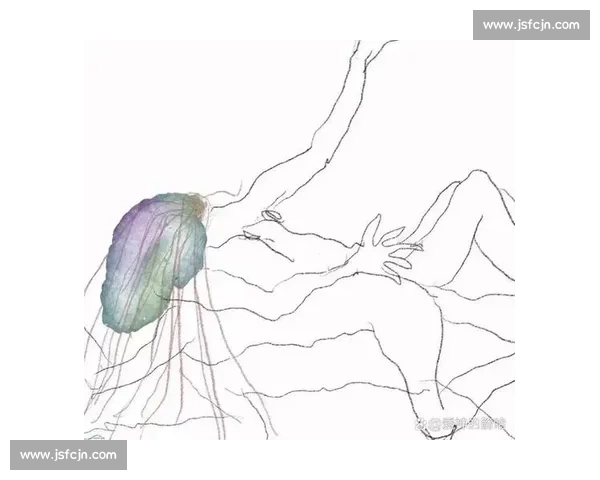Click the small oval sketch near the shoulder
Image resolution: width=600 pixels, height=480 pixels.
pyautogui.click(x=272, y=215)
